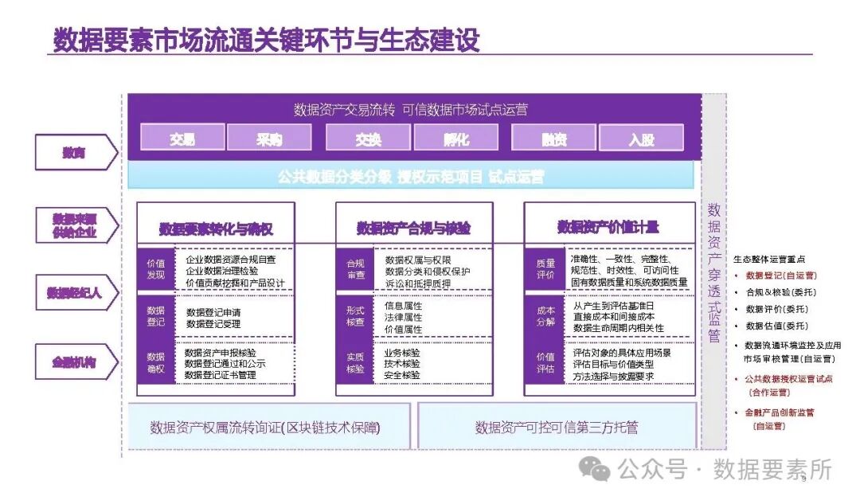Select the 交易 (trade) button in top row
The width and height of the screenshot is (860, 504).
[185, 137]
